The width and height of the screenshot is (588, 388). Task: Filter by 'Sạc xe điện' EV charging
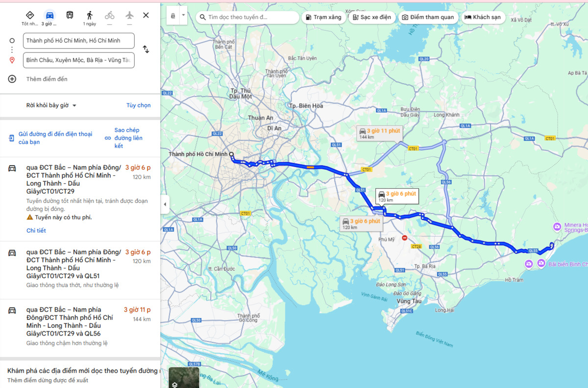click(372, 17)
